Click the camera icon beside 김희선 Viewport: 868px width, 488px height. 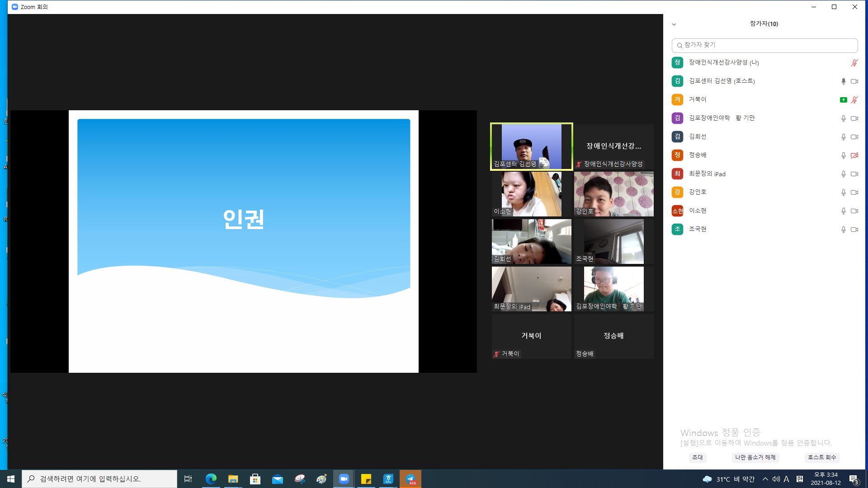pyautogui.click(x=854, y=137)
